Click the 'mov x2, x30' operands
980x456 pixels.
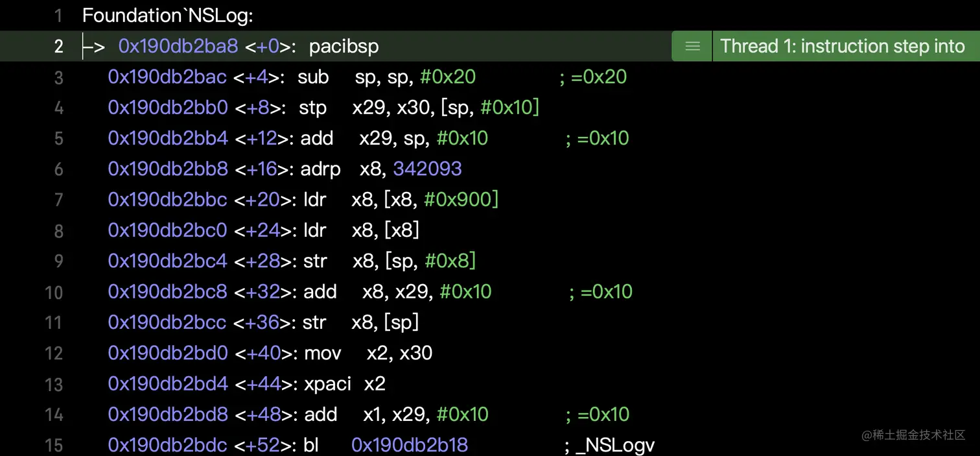click(399, 353)
